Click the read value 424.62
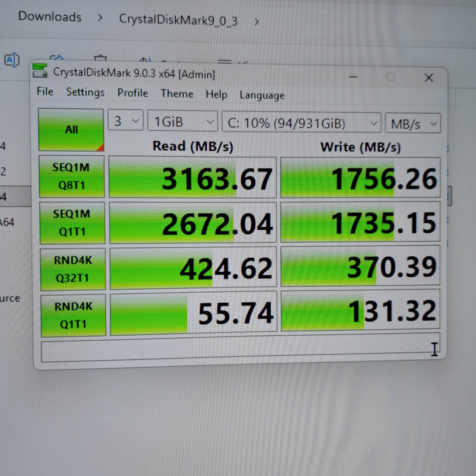Viewport: 476px width, 476px height. coord(193,268)
